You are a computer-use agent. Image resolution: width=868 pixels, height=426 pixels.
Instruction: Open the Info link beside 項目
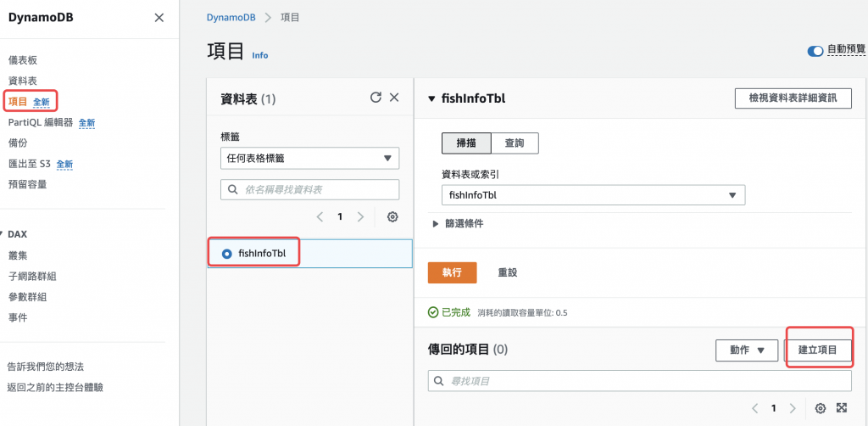click(260, 55)
